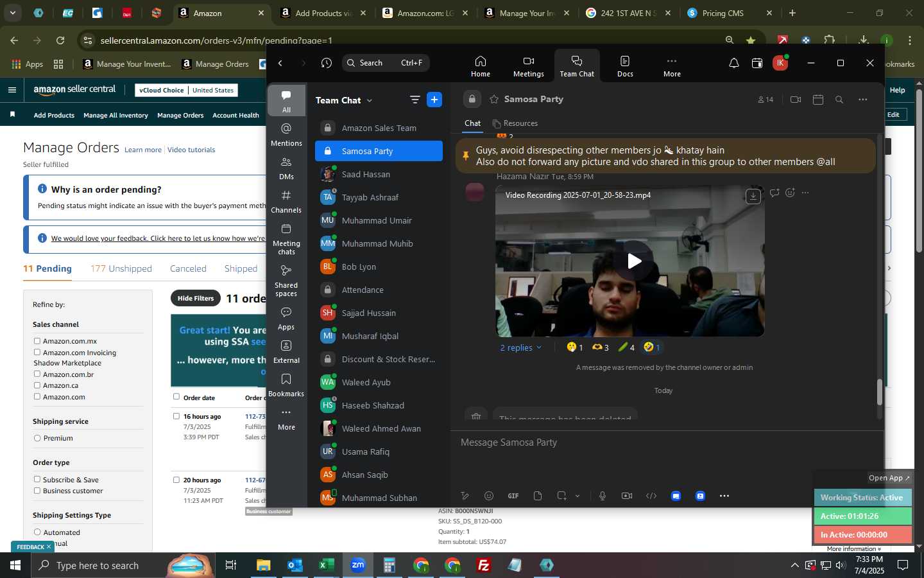Click Hide Filters button
The height and width of the screenshot is (578, 924).
(196, 298)
